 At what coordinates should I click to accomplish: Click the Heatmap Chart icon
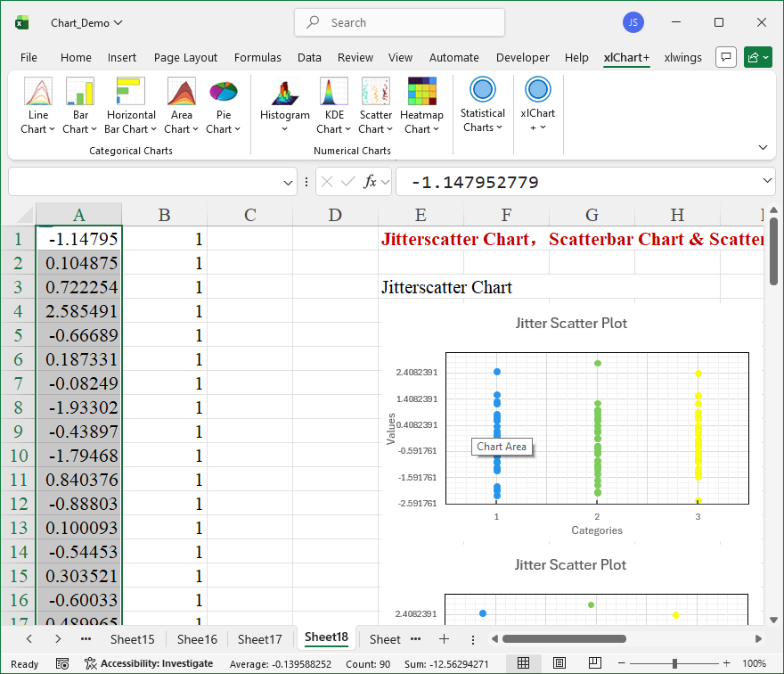pyautogui.click(x=421, y=92)
